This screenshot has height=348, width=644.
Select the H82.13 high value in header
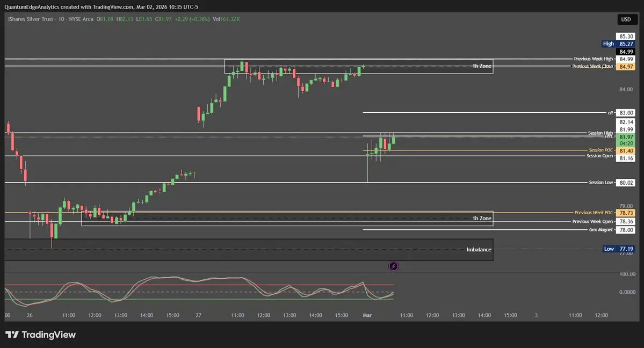(125, 19)
